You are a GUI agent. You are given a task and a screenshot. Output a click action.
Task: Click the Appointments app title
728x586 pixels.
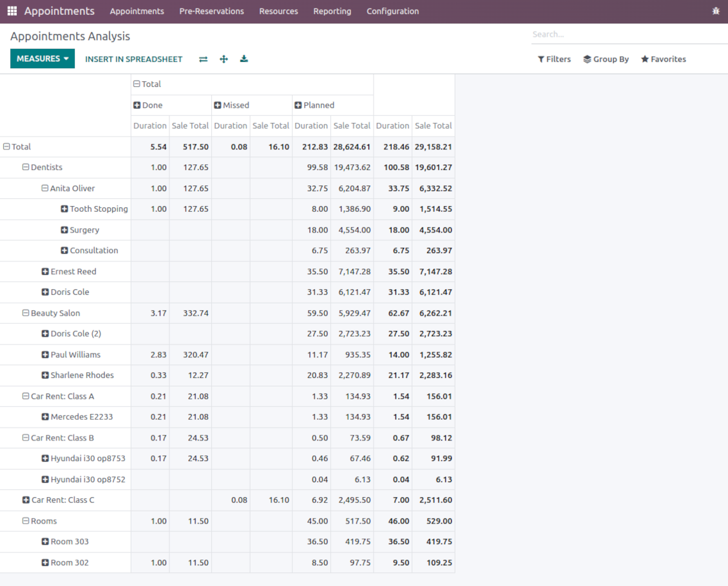point(59,11)
